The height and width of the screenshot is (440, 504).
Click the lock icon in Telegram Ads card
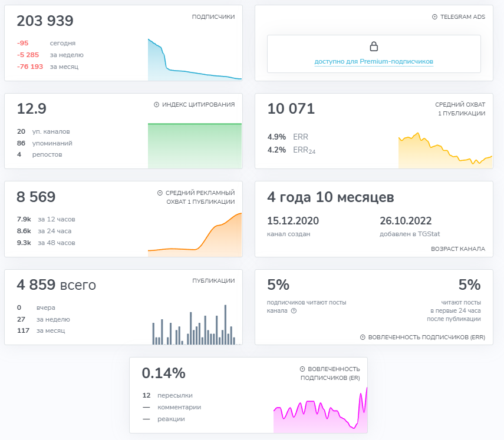click(373, 47)
